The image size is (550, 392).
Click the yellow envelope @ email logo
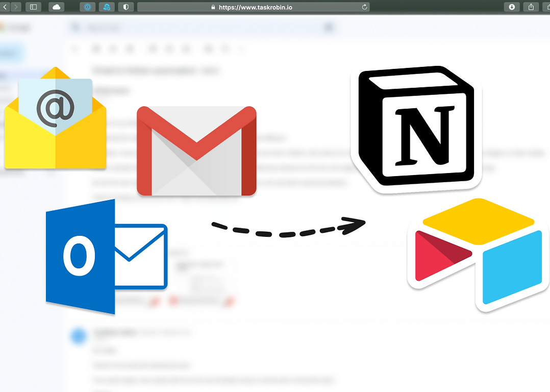[x=56, y=117]
